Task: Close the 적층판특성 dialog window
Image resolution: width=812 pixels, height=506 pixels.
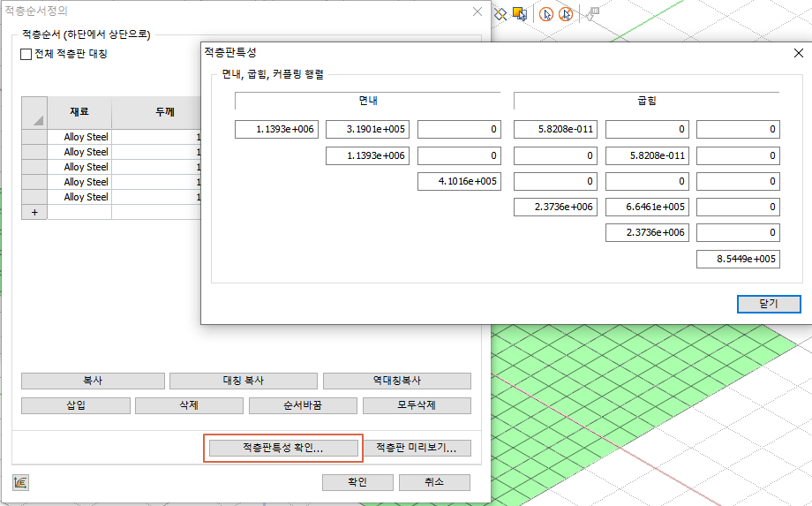Action: pyautogui.click(x=799, y=53)
